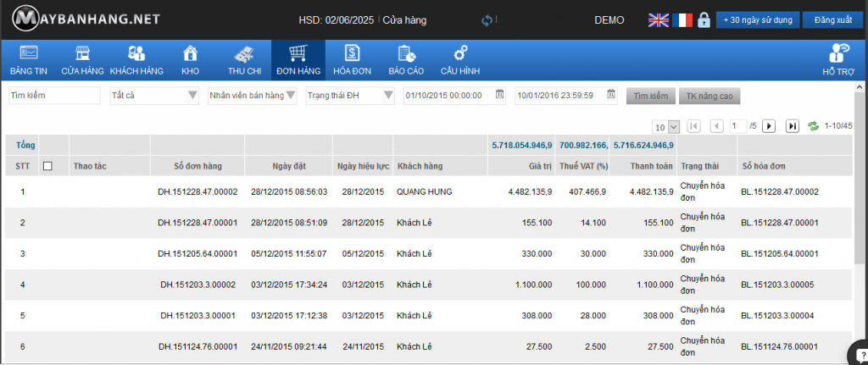The width and height of the screenshot is (868, 365).
Task: Click customer name QUANG HUNG
Action: [x=425, y=192]
